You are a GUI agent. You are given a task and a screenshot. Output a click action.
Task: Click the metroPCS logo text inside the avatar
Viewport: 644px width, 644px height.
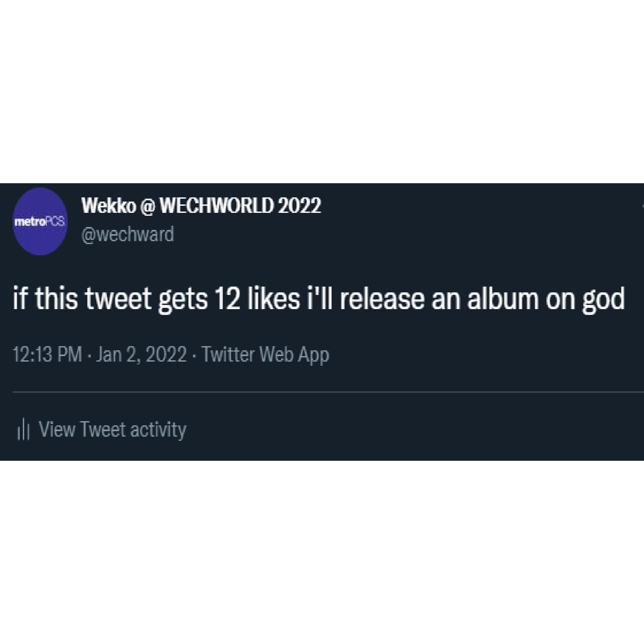point(39,222)
